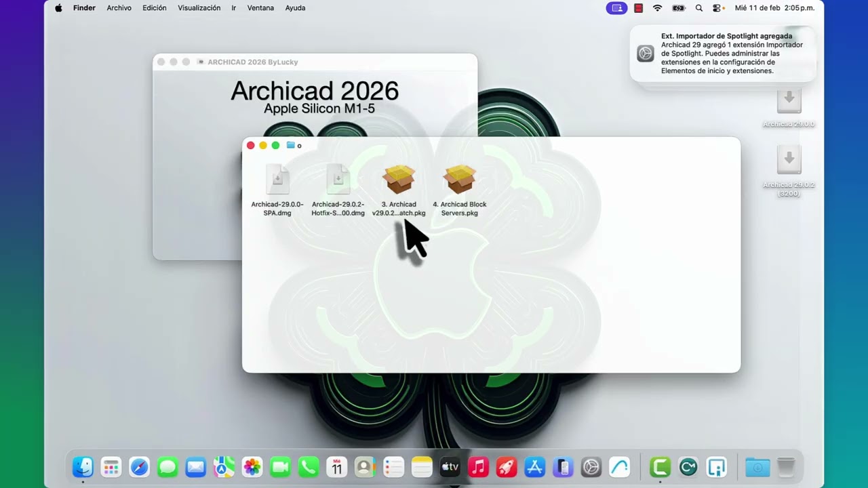Open App Store from the Dock
This screenshot has width=868, height=488.
click(x=535, y=467)
